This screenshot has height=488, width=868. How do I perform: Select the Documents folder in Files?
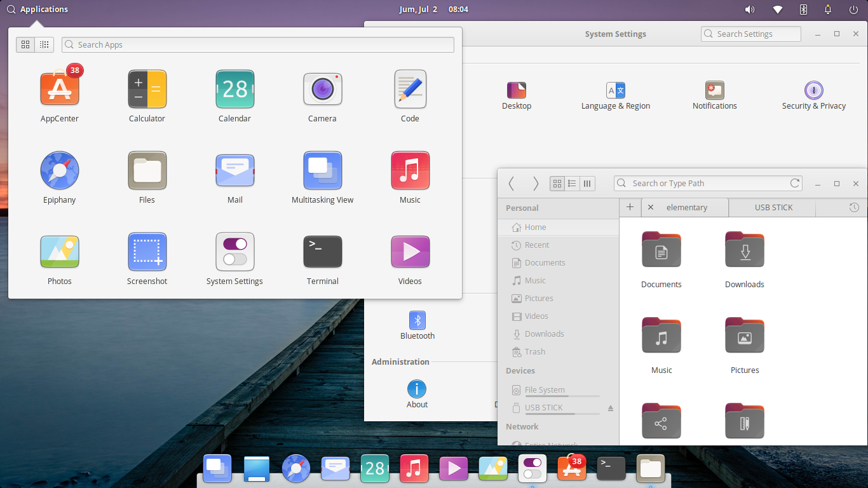661,261
